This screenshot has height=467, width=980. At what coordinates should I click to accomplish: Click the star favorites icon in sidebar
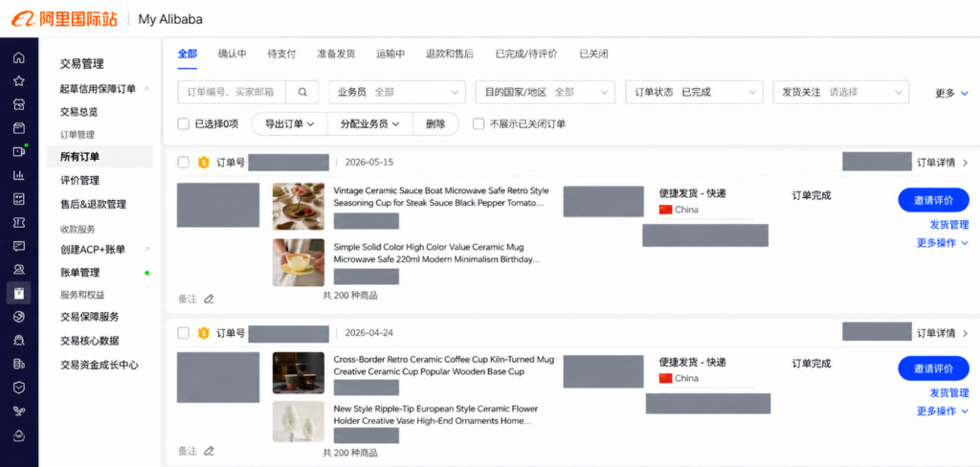[x=19, y=81]
